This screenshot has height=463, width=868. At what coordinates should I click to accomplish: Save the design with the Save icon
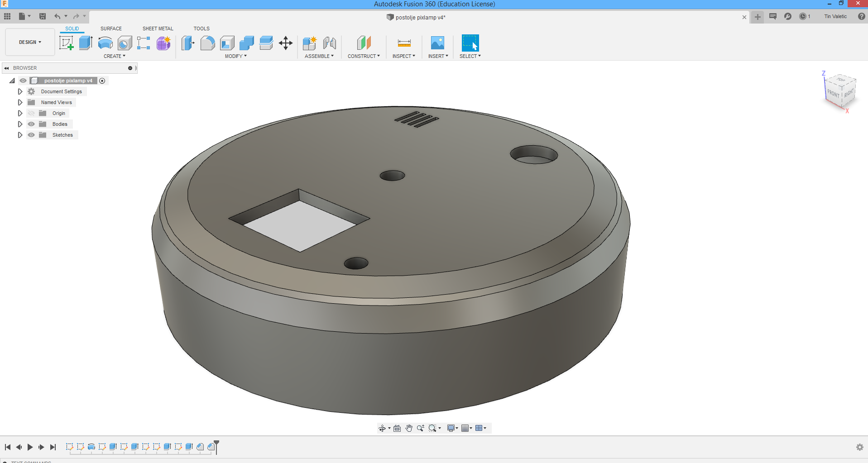click(x=43, y=16)
